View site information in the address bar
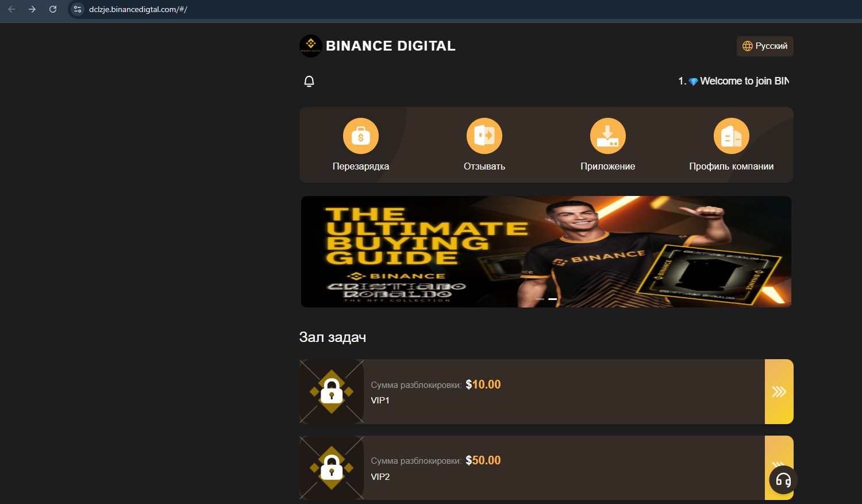The width and height of the screenshot is (862, 504). tap(78, 9)
